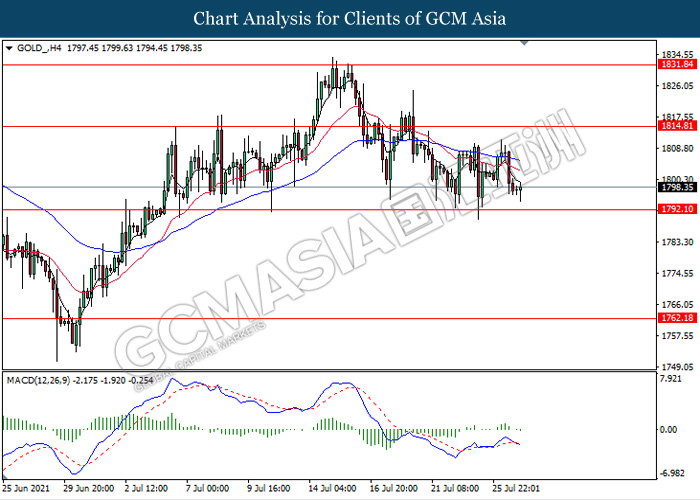Click the current price tag 1798.35

pyautogui.click(x=677, y=188)
